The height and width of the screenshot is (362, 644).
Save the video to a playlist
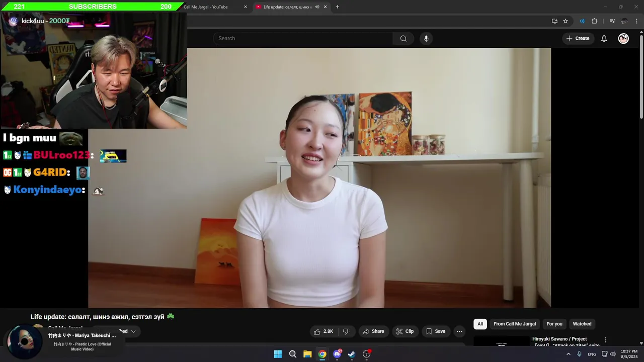[x=436, y=331]
